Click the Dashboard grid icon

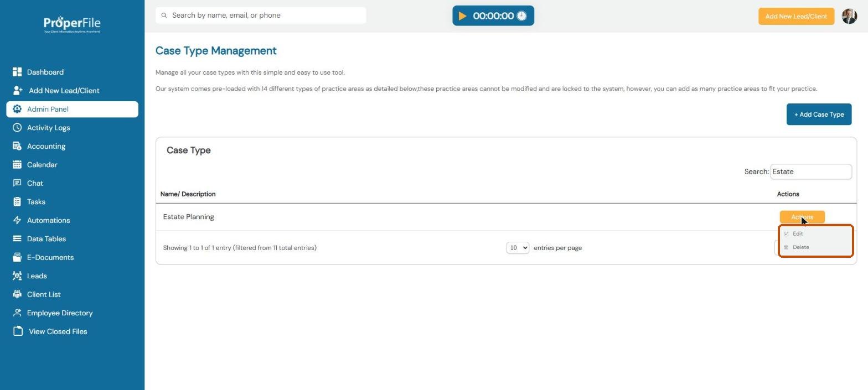click(17, 72)
